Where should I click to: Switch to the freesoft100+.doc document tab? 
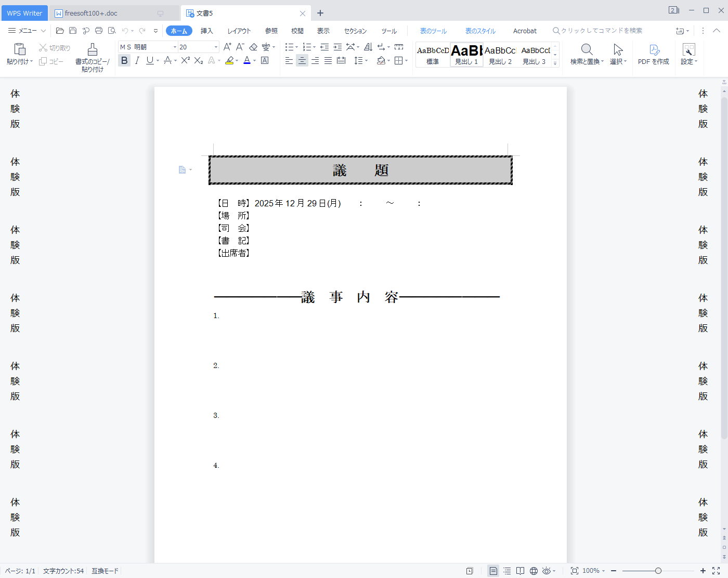[x=91, y=14]
